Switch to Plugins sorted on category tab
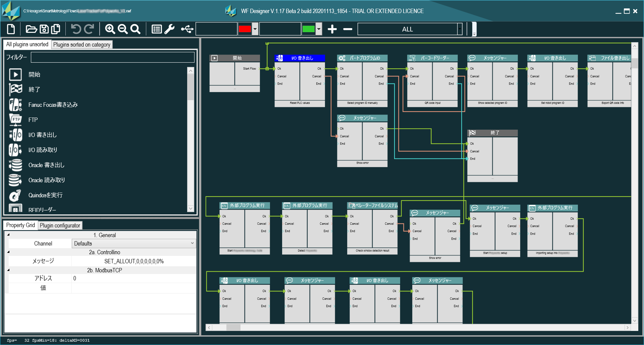Screen dimensions: 644x345 (82, 45)
